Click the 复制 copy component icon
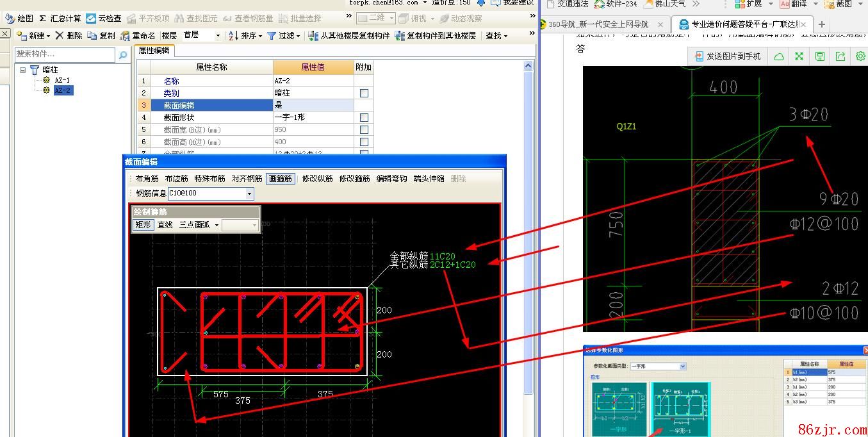 point(92,36)
